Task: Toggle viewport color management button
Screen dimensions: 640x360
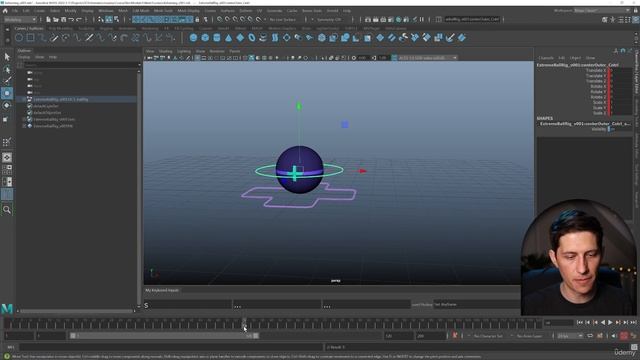Action: click(x=394, y=58)
